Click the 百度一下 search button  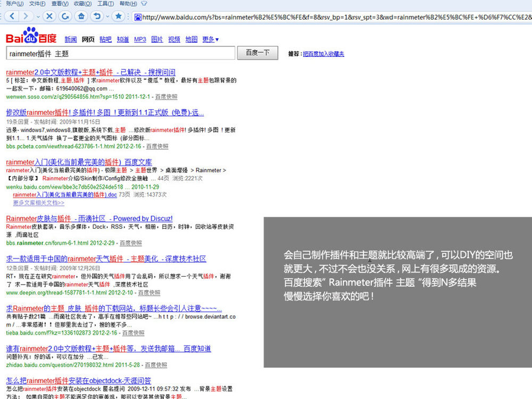258,53
